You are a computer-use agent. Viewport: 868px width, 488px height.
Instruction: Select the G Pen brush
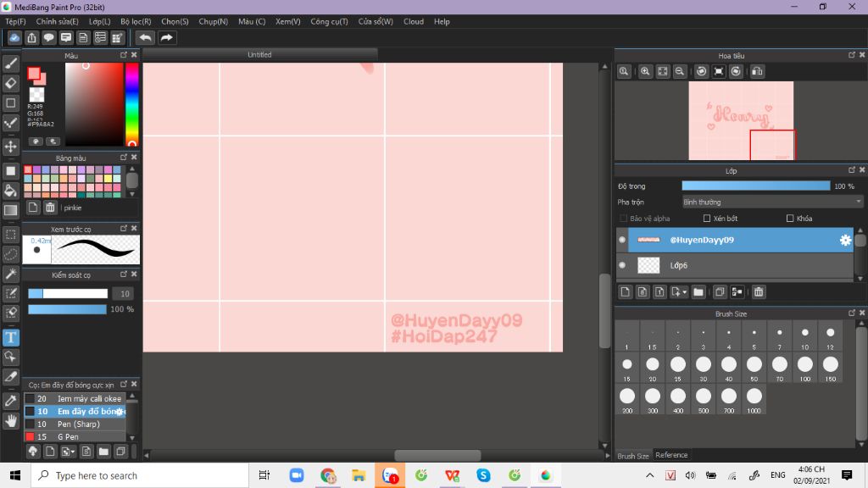coord(75,436)
